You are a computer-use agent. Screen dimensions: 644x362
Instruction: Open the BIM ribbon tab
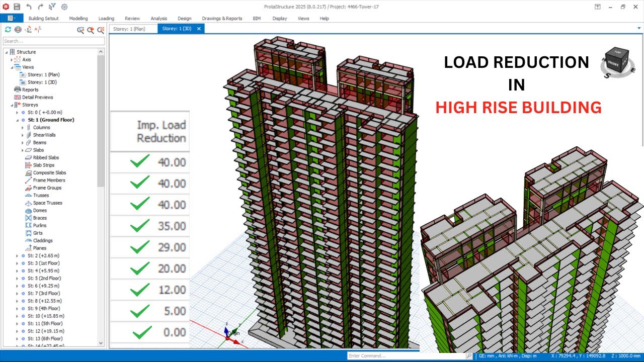coord(257,18)
